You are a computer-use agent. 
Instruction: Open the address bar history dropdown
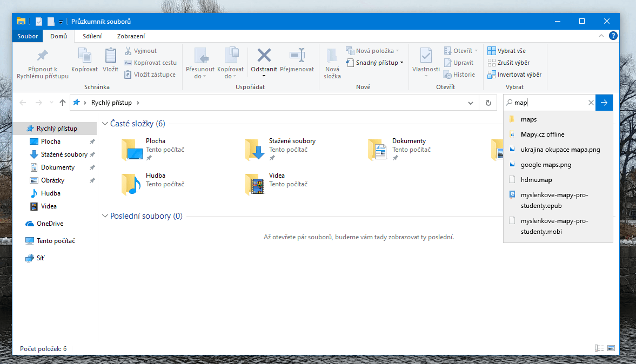click(x=470, y=102)
